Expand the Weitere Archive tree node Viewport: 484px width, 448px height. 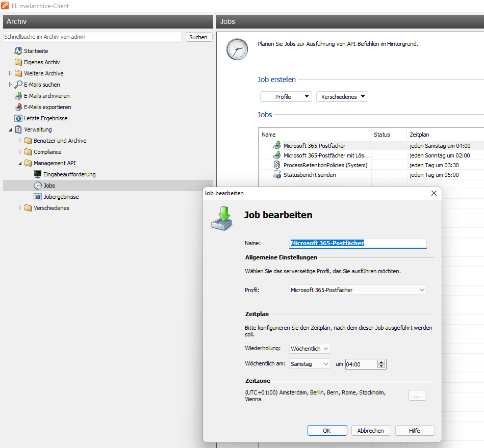10,73
